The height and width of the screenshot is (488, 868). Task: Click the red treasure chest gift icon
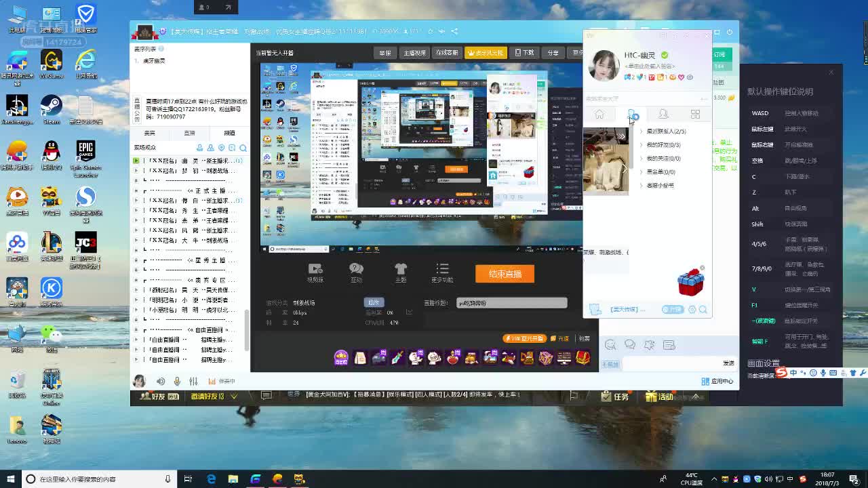[583, 357]
